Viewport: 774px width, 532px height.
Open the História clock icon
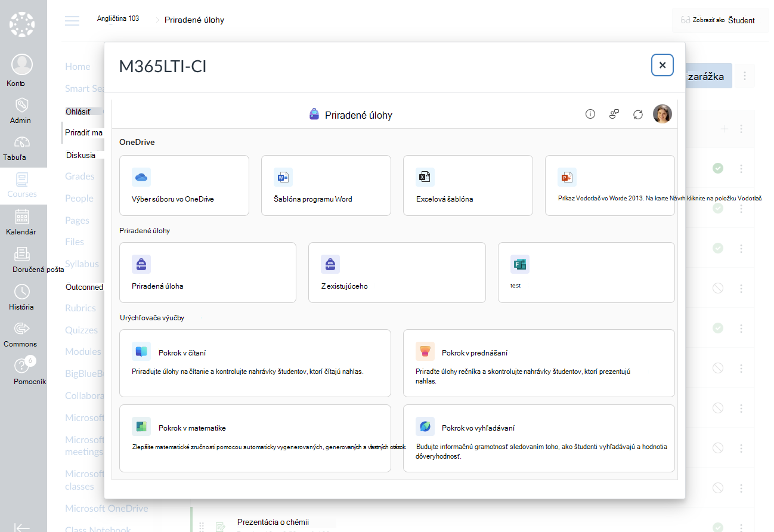22,292
